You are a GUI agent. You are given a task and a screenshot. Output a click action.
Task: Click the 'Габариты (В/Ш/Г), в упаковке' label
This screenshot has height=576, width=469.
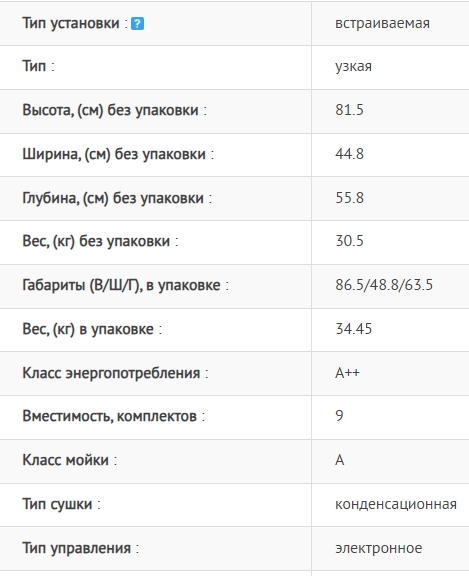121,285
